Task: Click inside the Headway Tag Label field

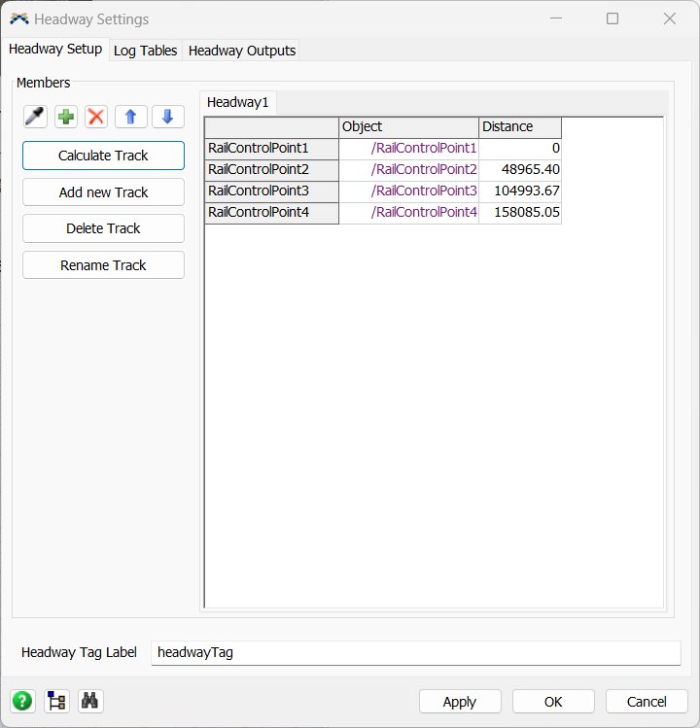Action: (x=415, y=653)
